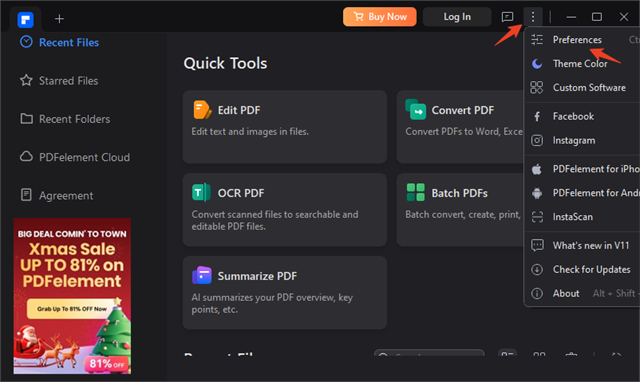Open the three-dot more options menu
640x382 pixels.
coord(533,17)
